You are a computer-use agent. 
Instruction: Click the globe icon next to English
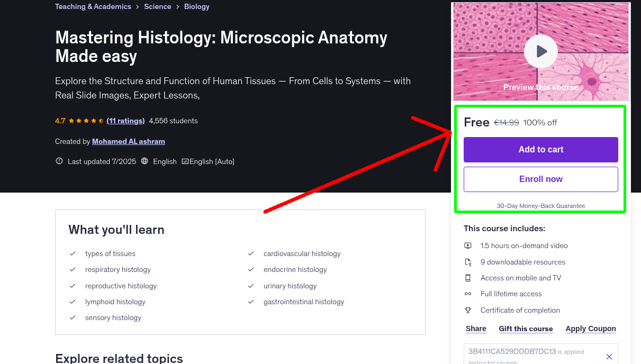point(145,161)
